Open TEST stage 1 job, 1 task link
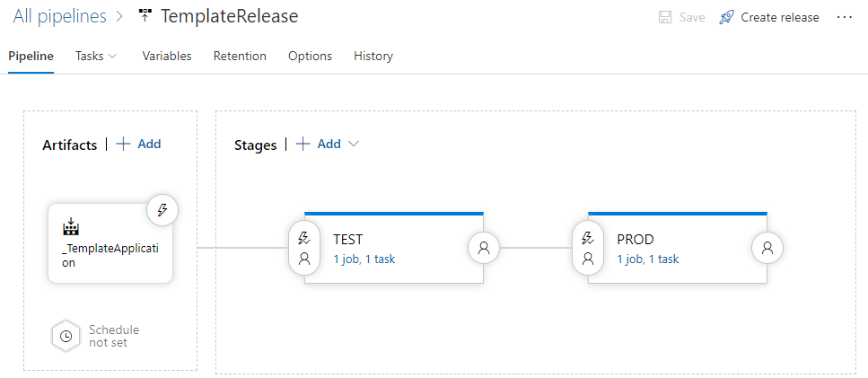The height and width of the screenshot is (378, 868). tap(364, 259)
